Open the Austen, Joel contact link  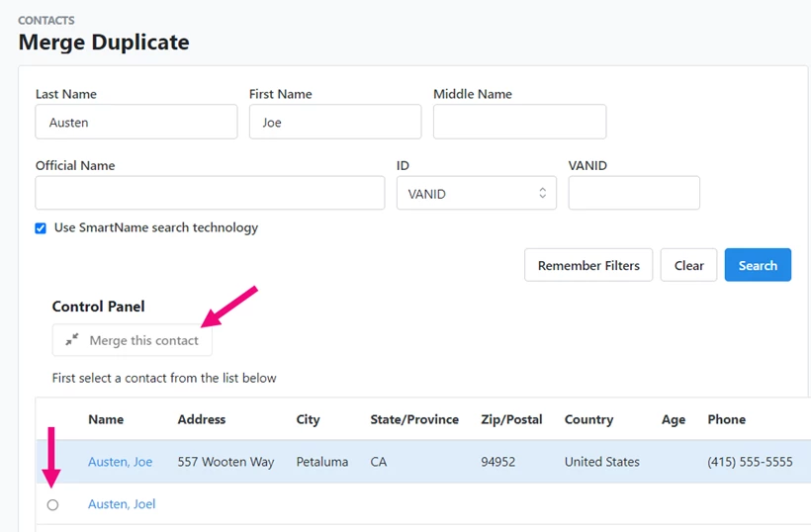122,504
